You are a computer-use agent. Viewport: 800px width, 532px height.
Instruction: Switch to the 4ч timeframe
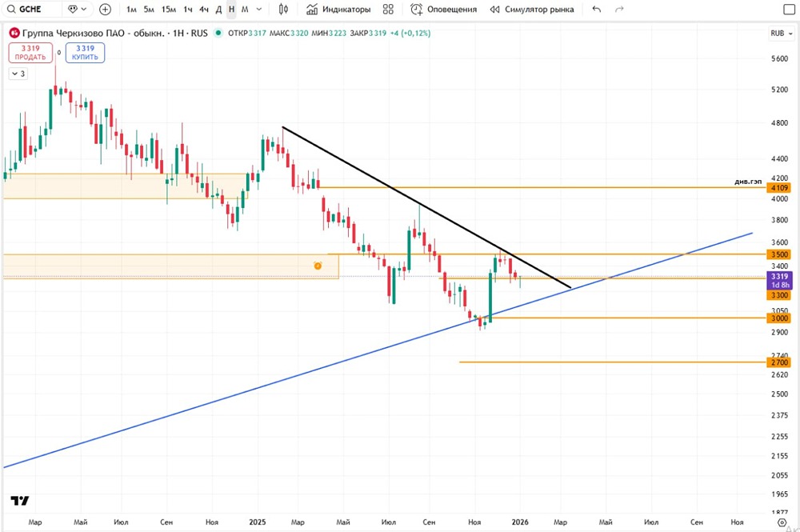pyautogui.click(x=203, y=9)
